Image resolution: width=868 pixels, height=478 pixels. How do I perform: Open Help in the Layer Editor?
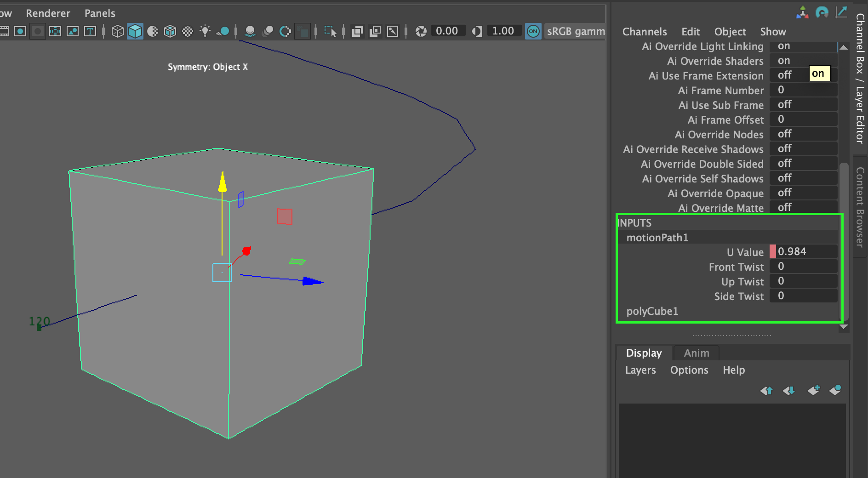(x=733, y=370)
